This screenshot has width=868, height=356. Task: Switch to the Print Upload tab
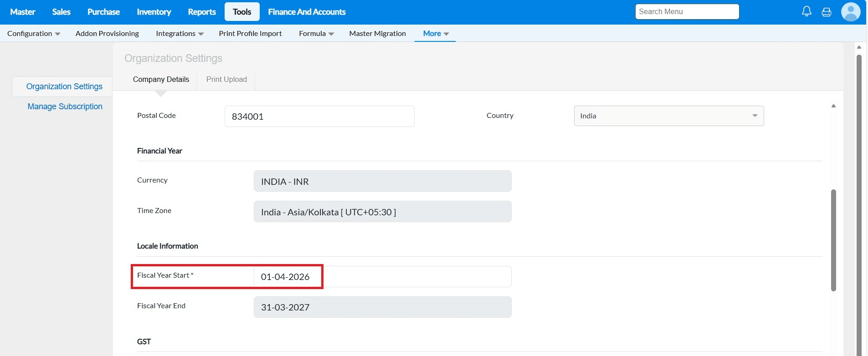pyautogui.click(x=226, y=80)
